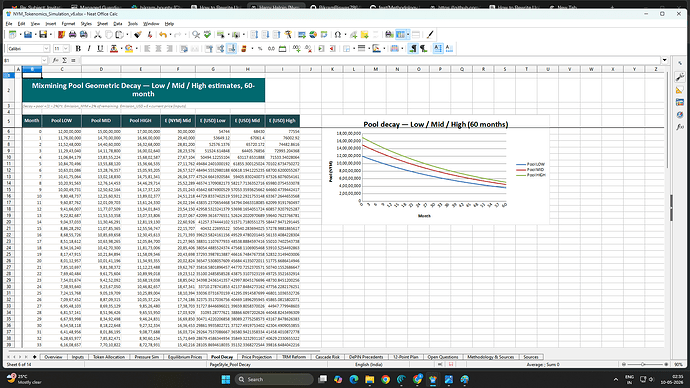This screenshot has width=690, height=388.
Task: Show draw functions with pencil icon
Action: pos(430,34)
